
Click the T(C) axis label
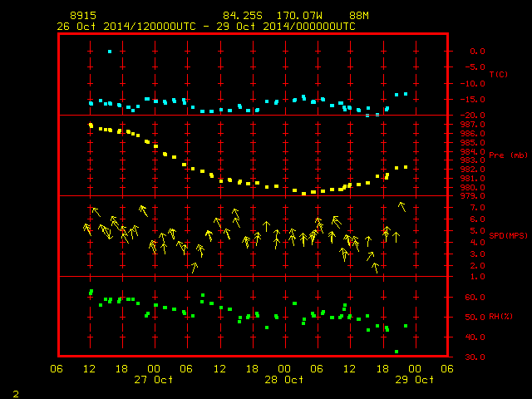click(x=499, y=74)
